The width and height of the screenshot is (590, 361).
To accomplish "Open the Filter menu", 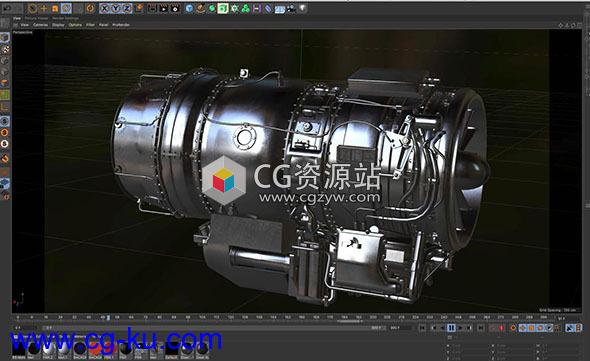I will coord(90,25).
